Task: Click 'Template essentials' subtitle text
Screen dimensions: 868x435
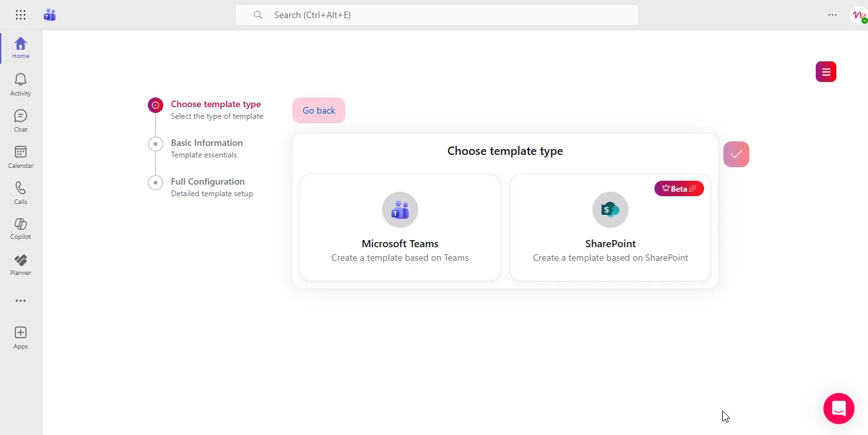Action: pos(204,155)
